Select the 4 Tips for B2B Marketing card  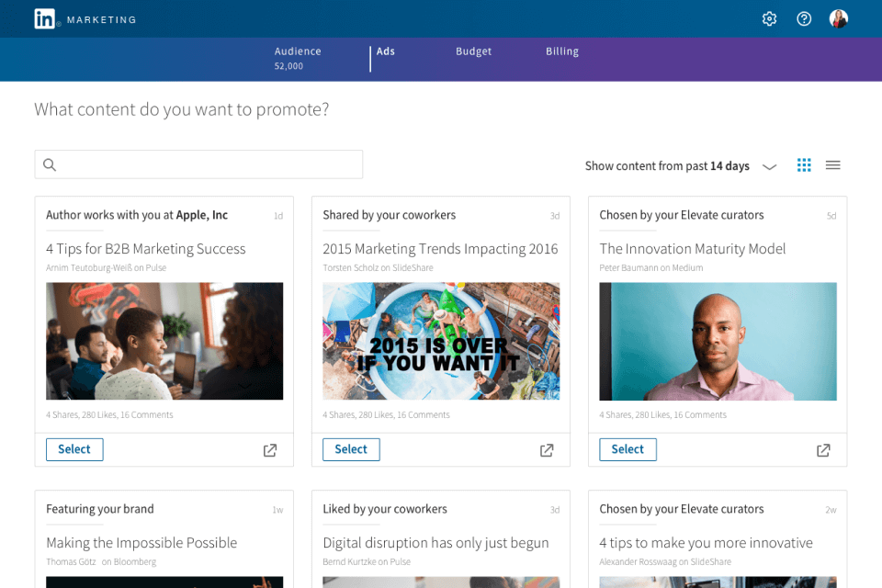click(74, 449)
